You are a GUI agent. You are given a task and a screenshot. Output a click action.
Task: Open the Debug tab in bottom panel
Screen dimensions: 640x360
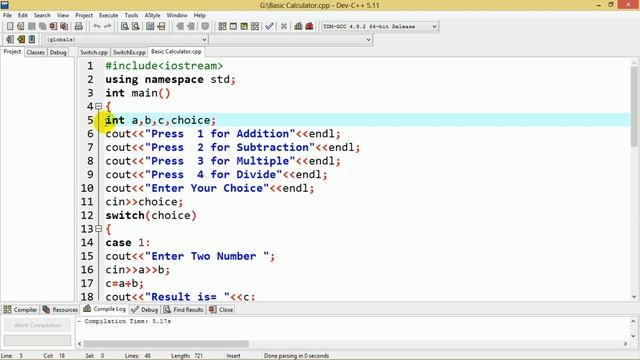(x=145, y=310)
